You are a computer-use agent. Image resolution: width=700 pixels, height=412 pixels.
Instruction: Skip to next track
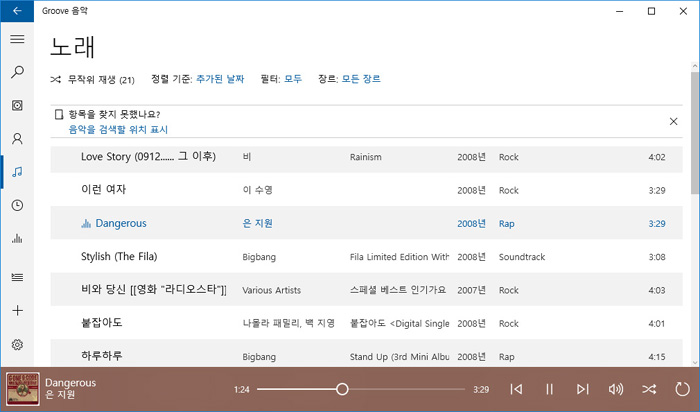582,389
